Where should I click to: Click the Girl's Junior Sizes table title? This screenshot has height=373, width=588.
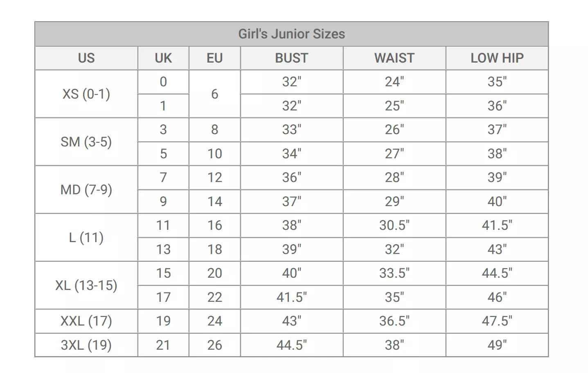click(x=291, y=34)
